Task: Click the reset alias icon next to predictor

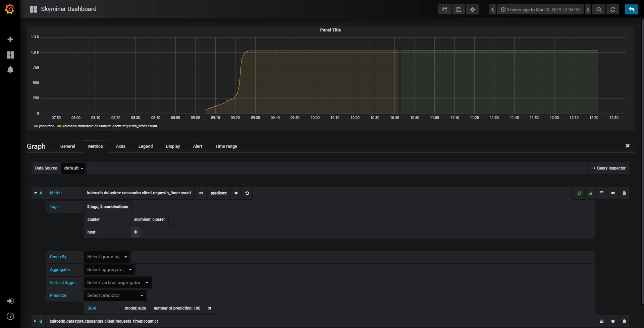Action: (247, 193)
